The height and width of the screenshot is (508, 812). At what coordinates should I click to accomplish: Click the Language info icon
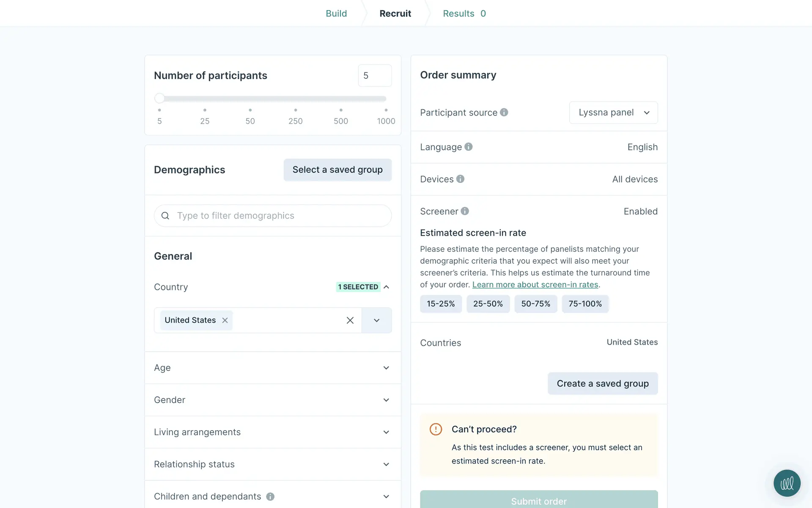tap(468, 147)
